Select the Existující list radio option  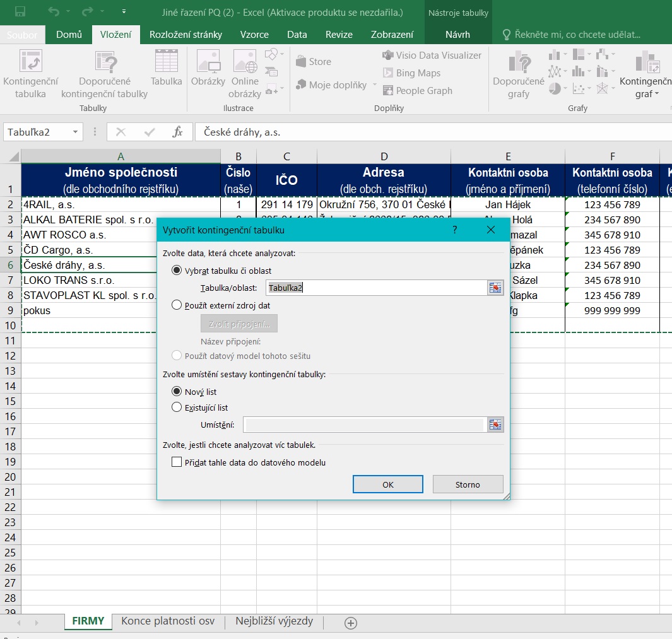coord(177,407)
